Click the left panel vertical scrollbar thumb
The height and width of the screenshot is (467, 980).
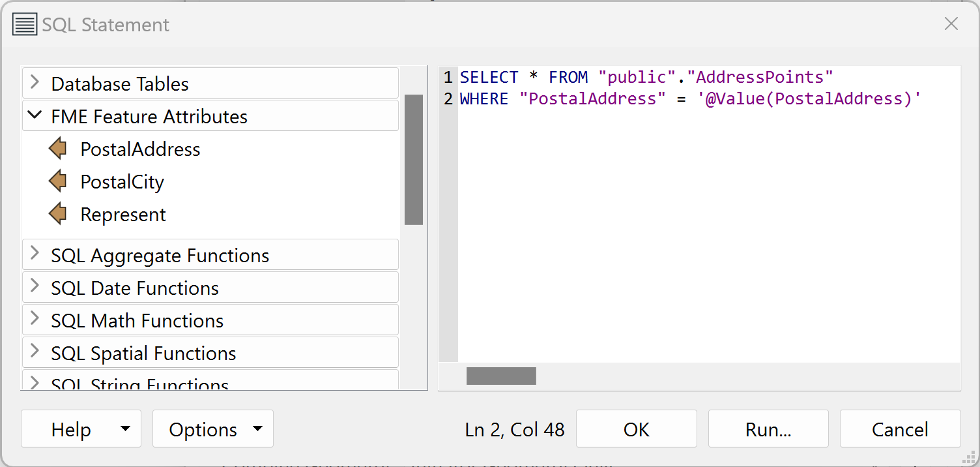tap(414, 160)
